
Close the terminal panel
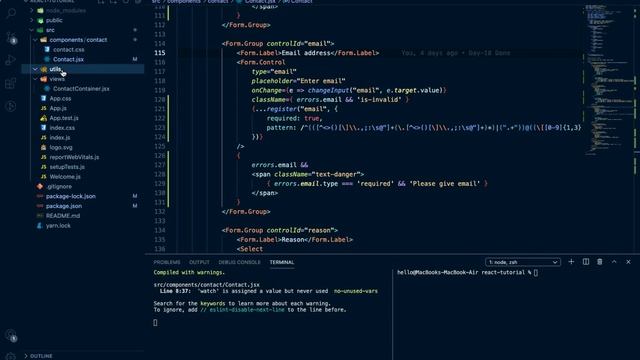pyautogui.click(x=628, y=262)
